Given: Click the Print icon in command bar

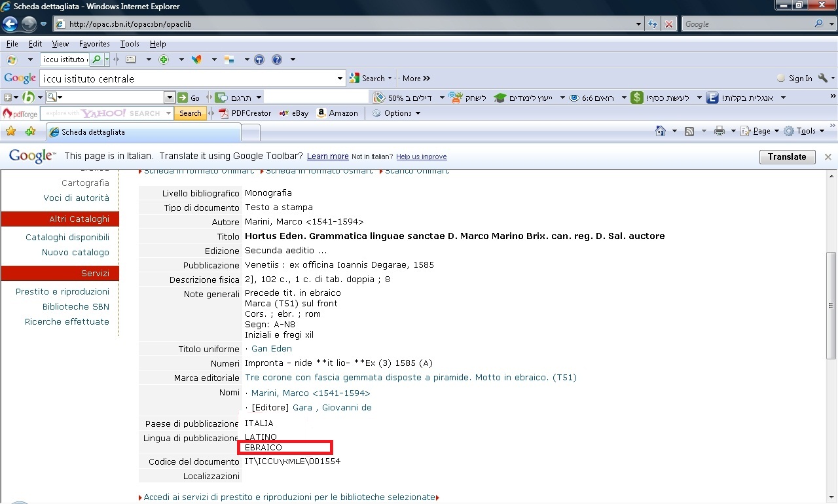Looking at the screenshot, I should click(x=720, y=131).
